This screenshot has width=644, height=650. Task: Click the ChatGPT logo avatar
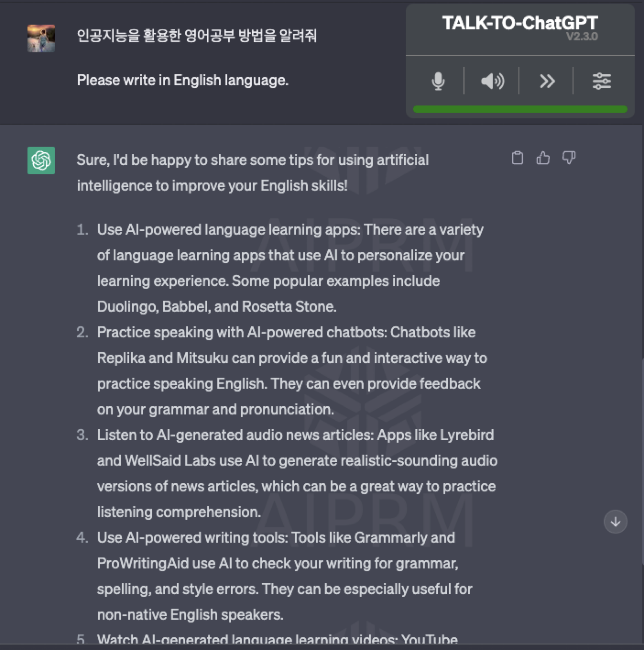pos(41,160)
